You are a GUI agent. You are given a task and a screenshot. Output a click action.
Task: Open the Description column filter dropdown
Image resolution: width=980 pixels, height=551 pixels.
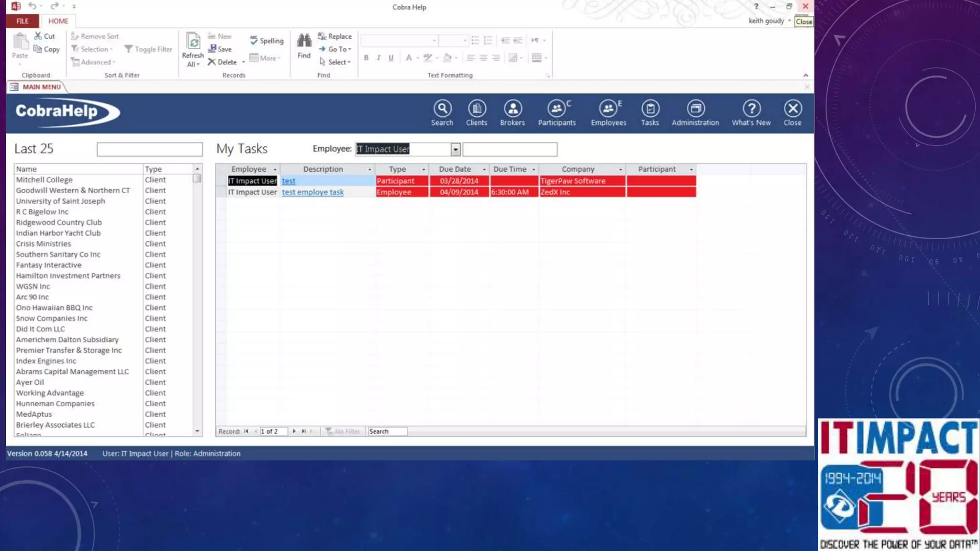369,169
